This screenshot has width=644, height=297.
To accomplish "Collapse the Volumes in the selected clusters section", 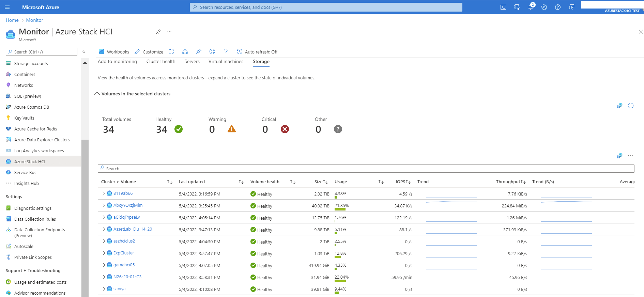I will coord(97,94).
